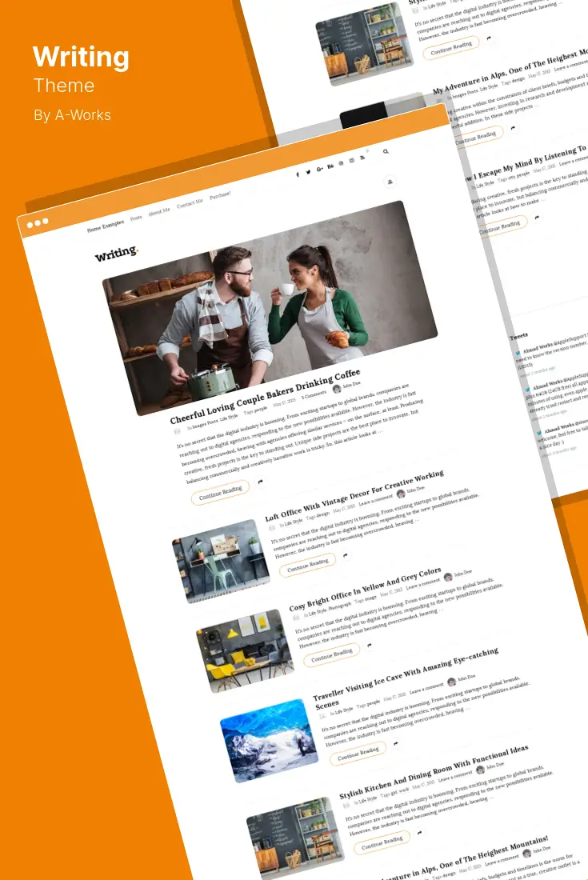Open the bakers couple featured image
The image size is (588, 880).
[270, 308]
